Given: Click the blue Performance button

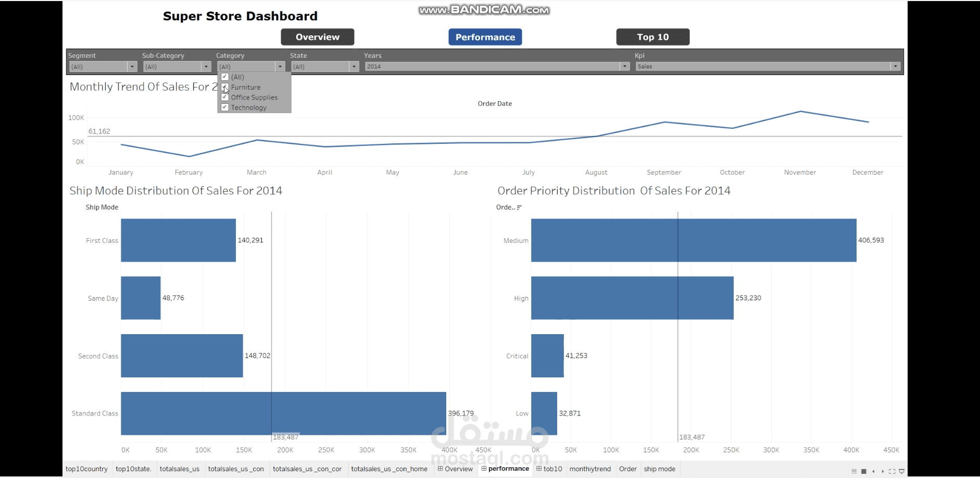Looking at the screenshot, I should (x=485, y=37).
